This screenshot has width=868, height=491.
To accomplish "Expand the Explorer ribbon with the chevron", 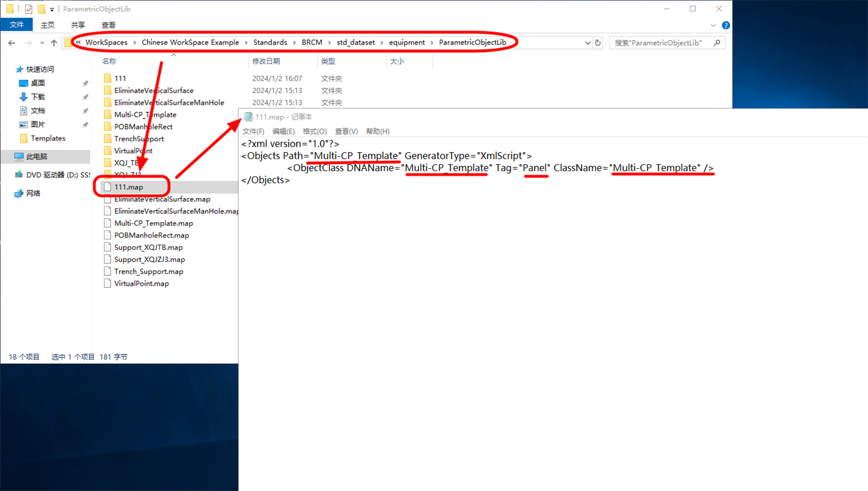I will click(x=713, y=25).
